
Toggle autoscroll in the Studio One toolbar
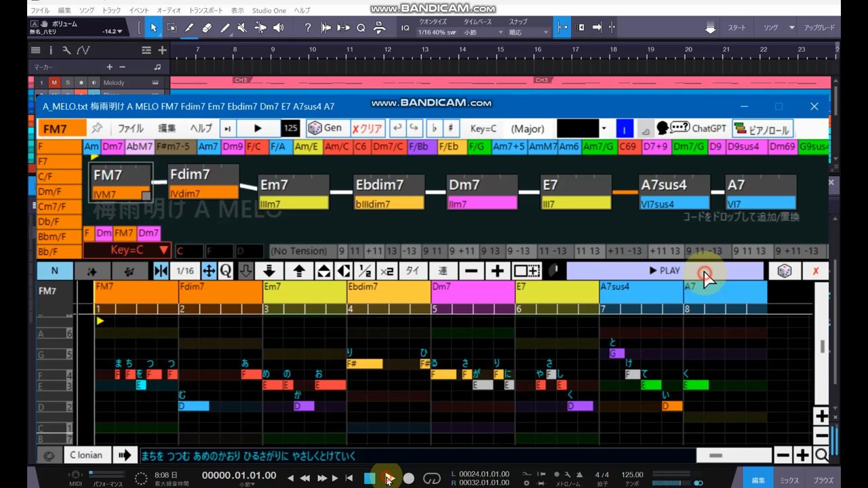tap(597, 28)
